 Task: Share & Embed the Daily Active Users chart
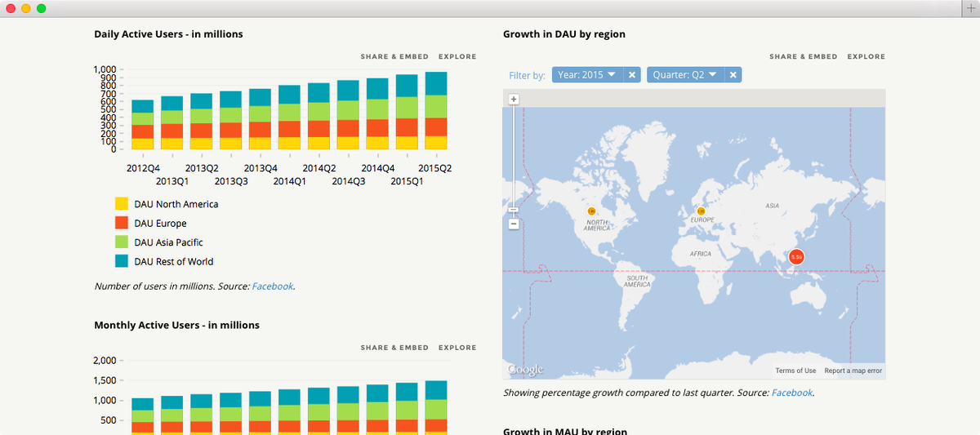tap(394, 57)
